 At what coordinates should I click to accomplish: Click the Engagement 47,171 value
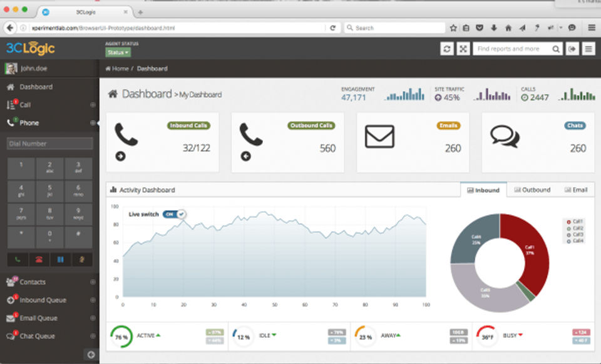353,98
